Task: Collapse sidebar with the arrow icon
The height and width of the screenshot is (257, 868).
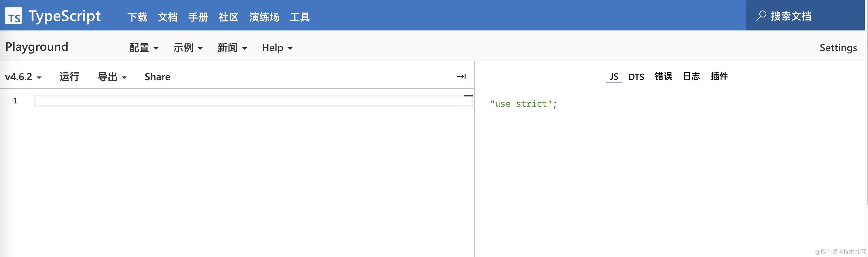Action: [x=461, y=76]
